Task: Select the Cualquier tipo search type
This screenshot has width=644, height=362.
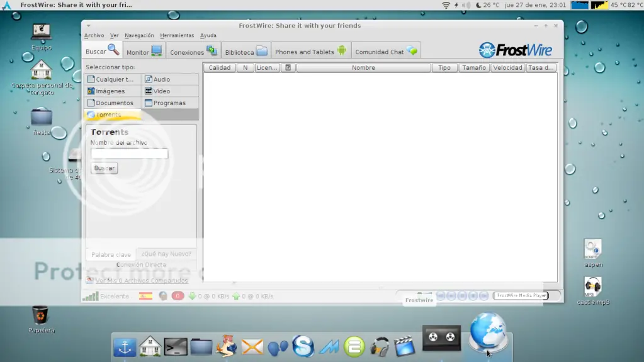Action: 113,79
